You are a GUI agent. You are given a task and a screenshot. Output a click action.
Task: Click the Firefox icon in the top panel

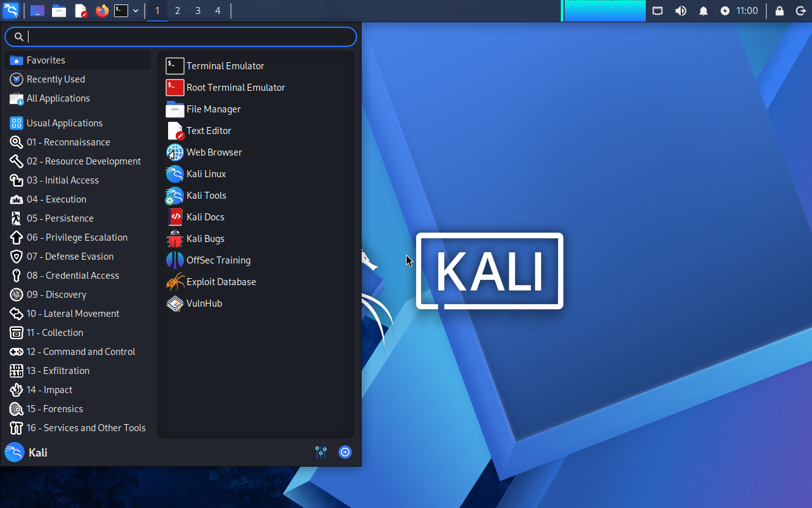click(101, 11)
